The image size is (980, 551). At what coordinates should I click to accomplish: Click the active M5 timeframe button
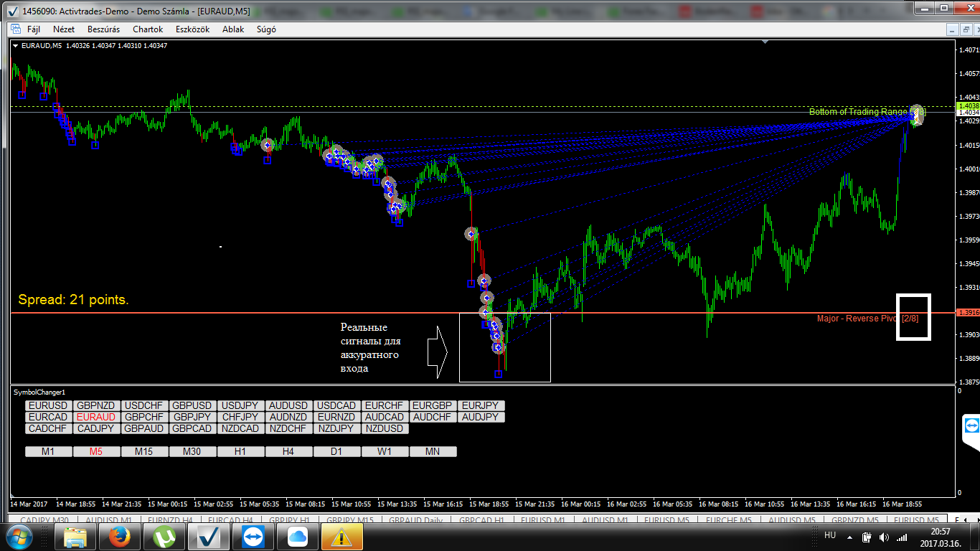coord(97,452)
